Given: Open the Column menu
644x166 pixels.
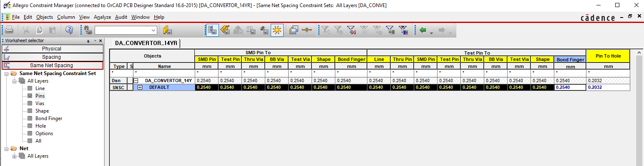Looking at the screenshot, I should (66, 17).
